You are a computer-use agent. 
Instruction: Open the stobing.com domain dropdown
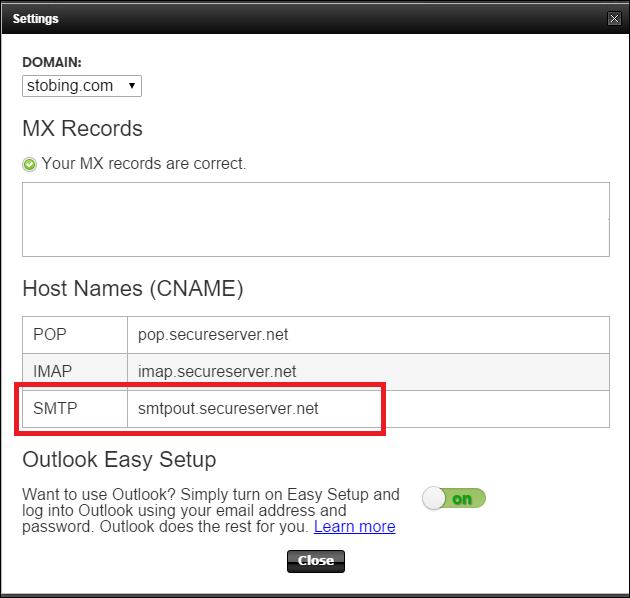pos(82,86)
